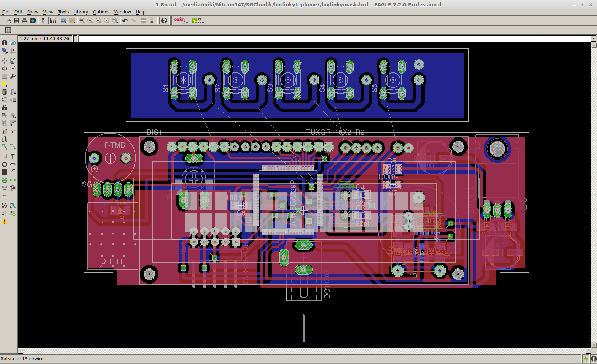The width and height of the screenshot is (597, 364).
Task: Open the Value tool dropdown
Action: 13,115
